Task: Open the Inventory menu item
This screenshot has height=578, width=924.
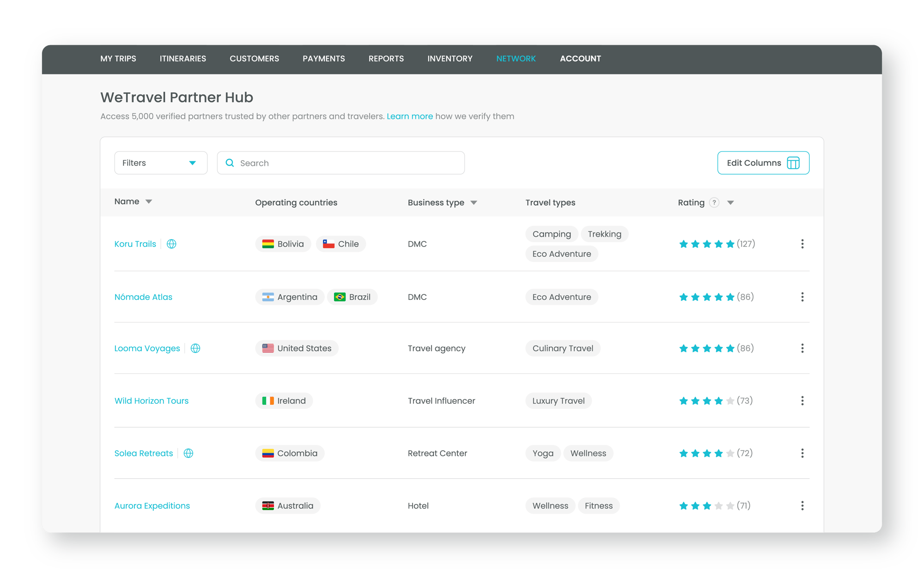Action: [x=450, y=59]
